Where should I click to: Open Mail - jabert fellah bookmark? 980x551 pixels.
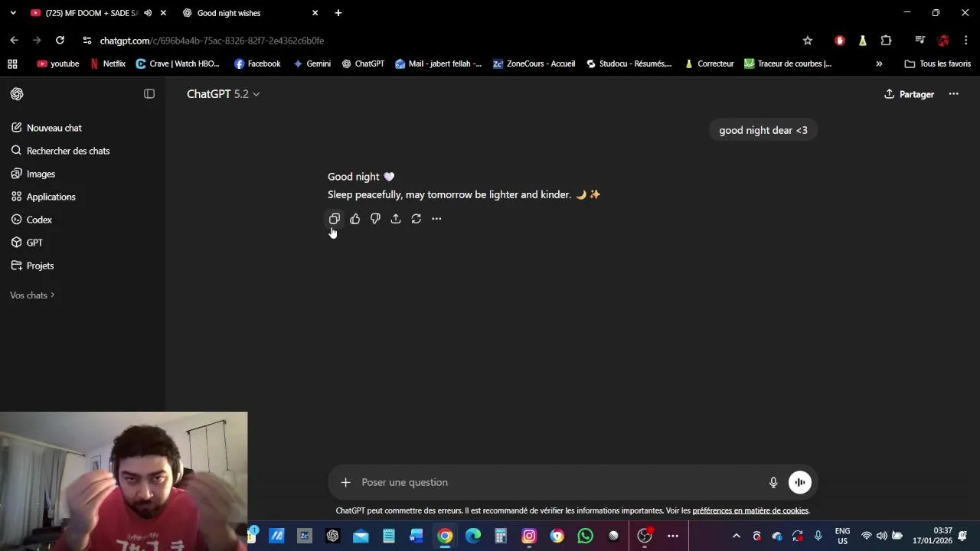[x=439, y=64]
